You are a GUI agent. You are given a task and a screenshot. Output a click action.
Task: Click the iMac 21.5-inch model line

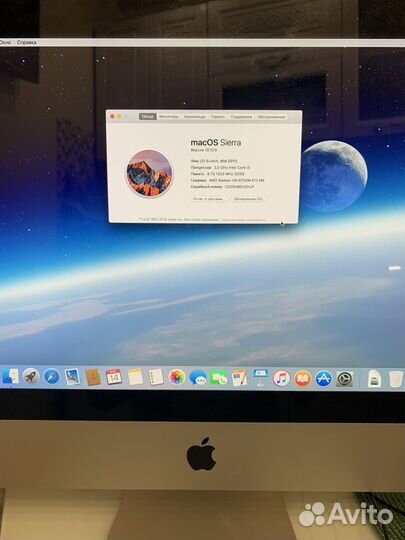click(x=214, y=161)
